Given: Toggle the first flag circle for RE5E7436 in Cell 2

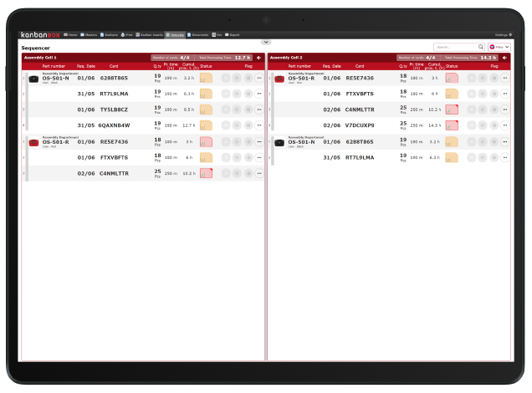Looking at the screenshot, I should 472,78.
